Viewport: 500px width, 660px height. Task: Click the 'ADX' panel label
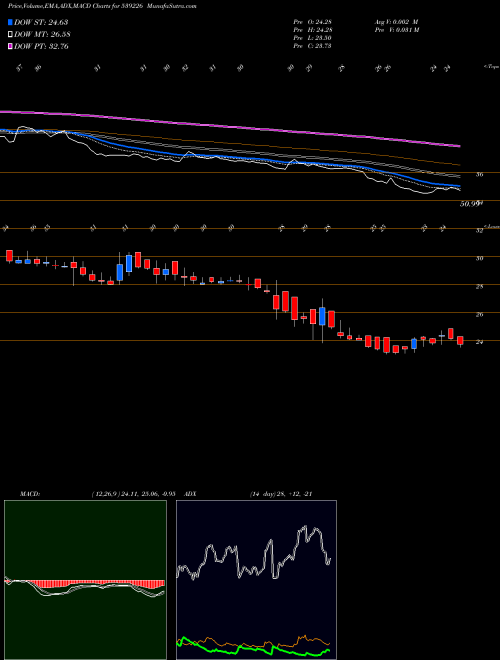tap(190, 493)
